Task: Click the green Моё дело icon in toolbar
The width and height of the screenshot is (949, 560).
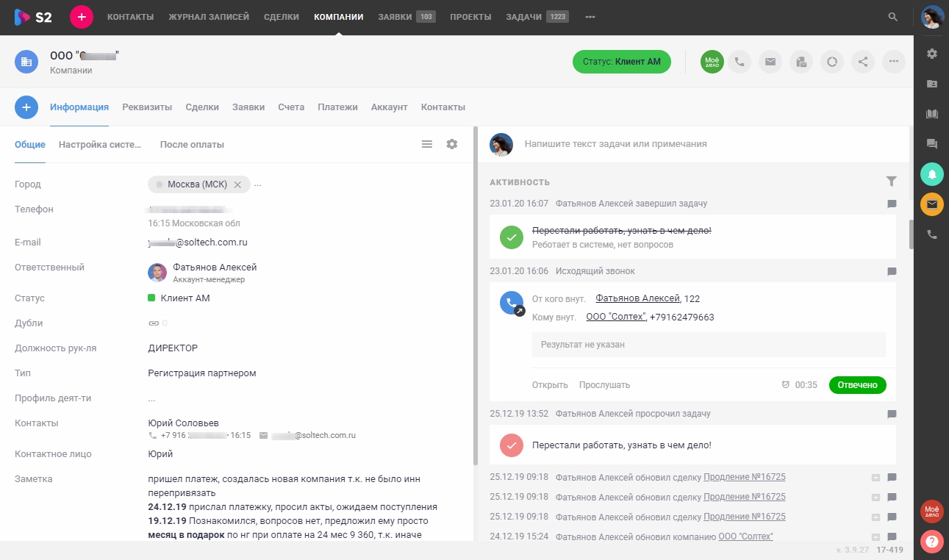Action: [711, 62]
